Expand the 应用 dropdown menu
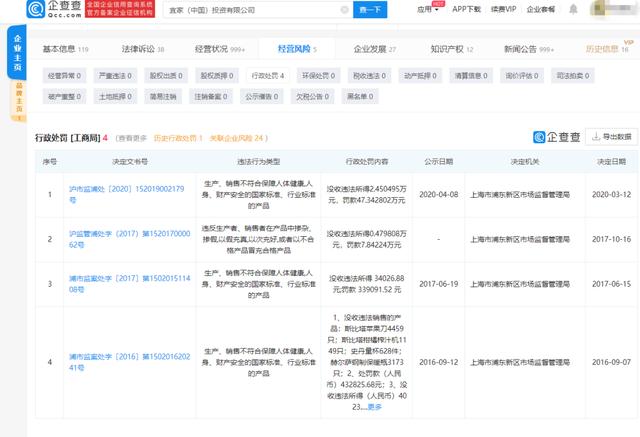The width and height of the screenshot is (640, 437). (427, 9)
